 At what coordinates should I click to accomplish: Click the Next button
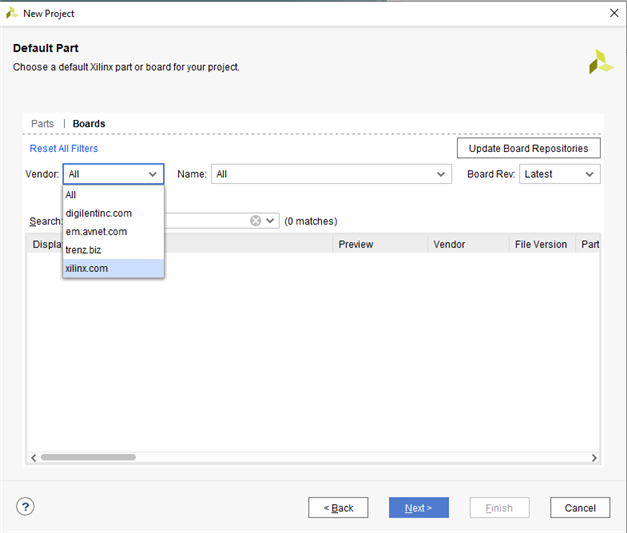coord(418,508)
